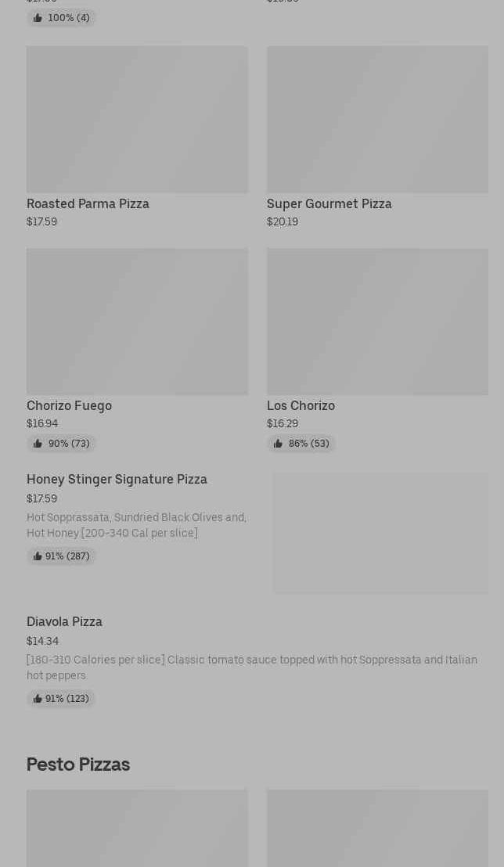Select the Chorizo Fuego photo
The image size is (504, 867).
[137, 322]
